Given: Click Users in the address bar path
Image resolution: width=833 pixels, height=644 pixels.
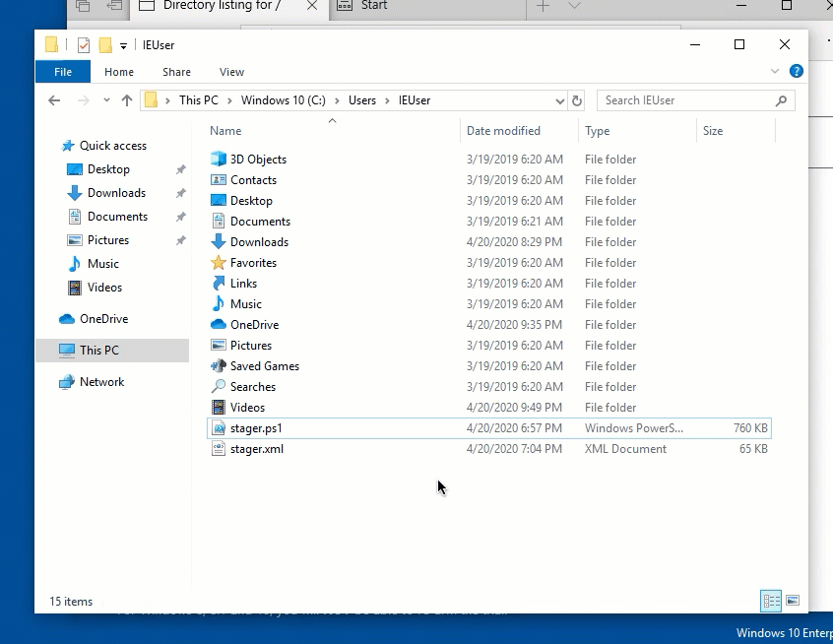Looking at the screenshot, I should 362,100.
